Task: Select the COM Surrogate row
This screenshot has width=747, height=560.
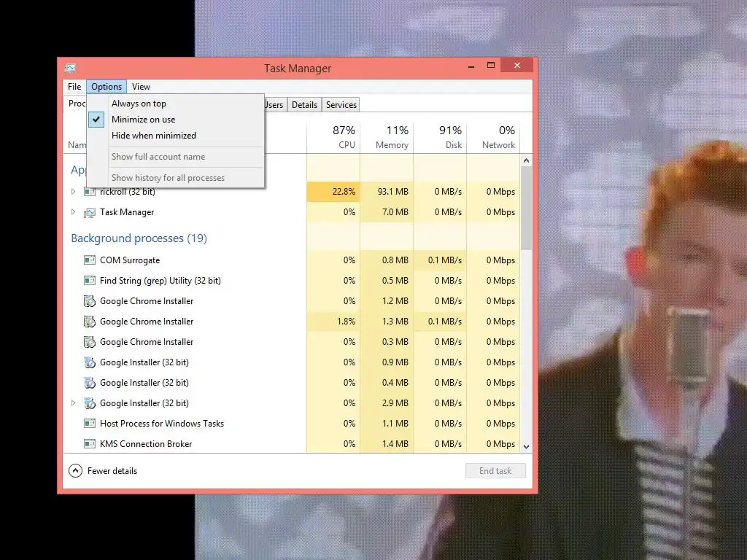Action: click(x=292, y=260)
